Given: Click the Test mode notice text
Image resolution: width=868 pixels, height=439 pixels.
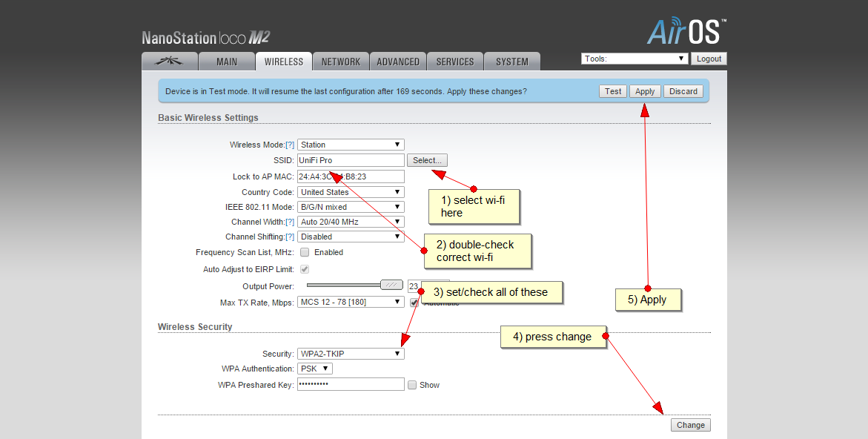Looking at the screenshot, I should (x=346, y=91).
